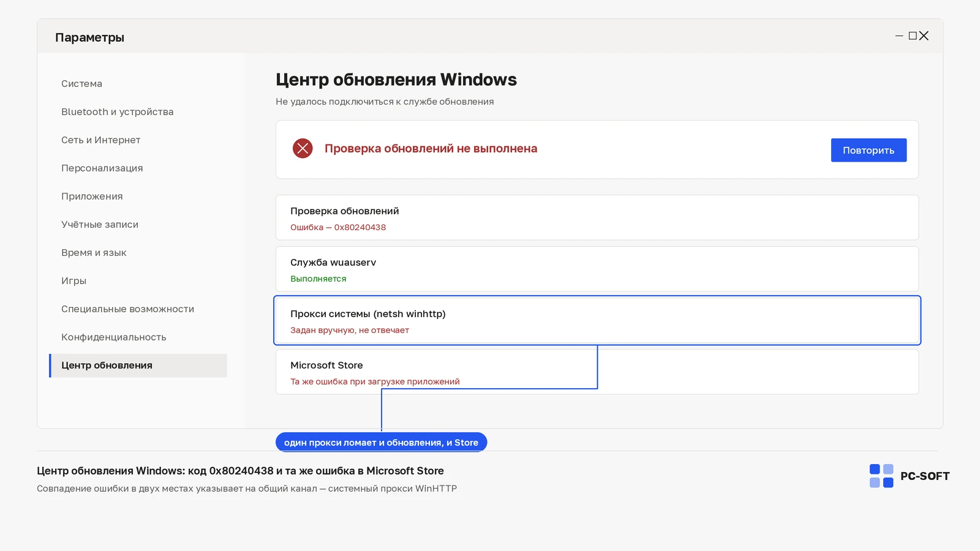Go to Игры section
Screen dimensions: 980x551
point(73,281)
